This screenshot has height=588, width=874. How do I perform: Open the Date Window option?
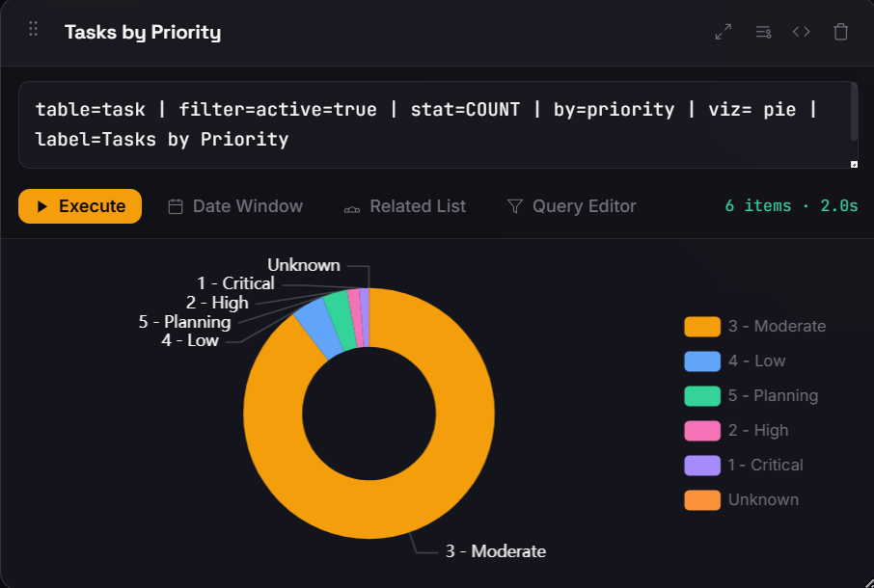(x=235, y=206)
